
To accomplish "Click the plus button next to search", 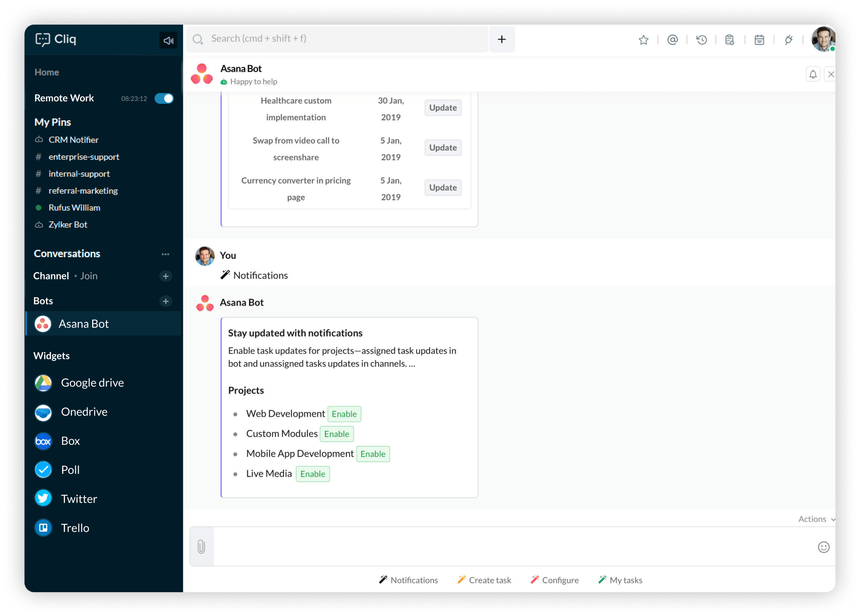I will [502, 39].
